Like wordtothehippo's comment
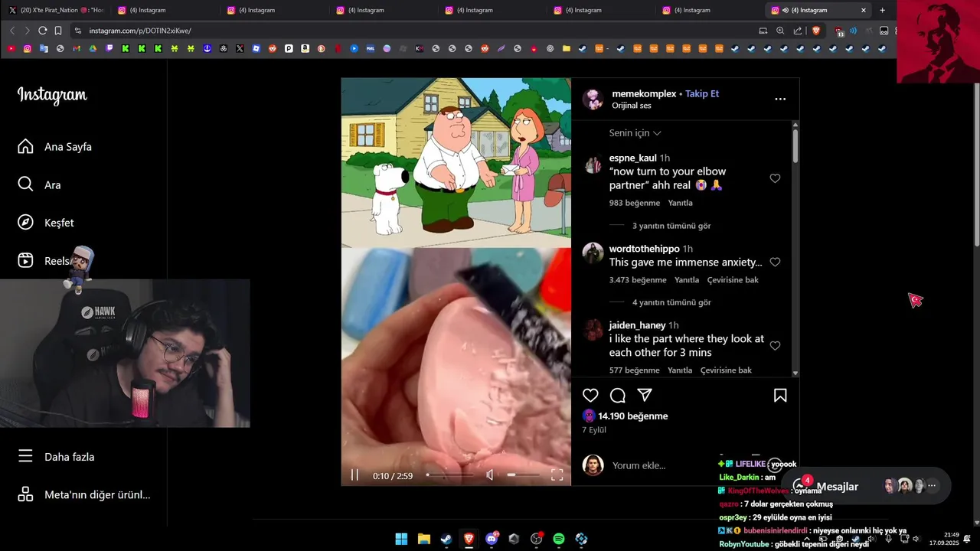980x551 pixels. pyautogui.click(x=775, y=262)
